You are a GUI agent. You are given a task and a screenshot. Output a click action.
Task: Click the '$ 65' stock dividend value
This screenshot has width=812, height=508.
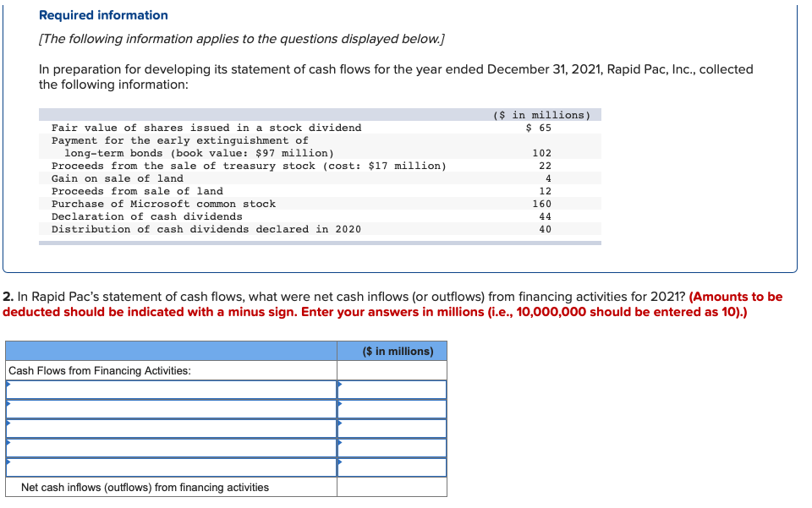click(539, 128)
